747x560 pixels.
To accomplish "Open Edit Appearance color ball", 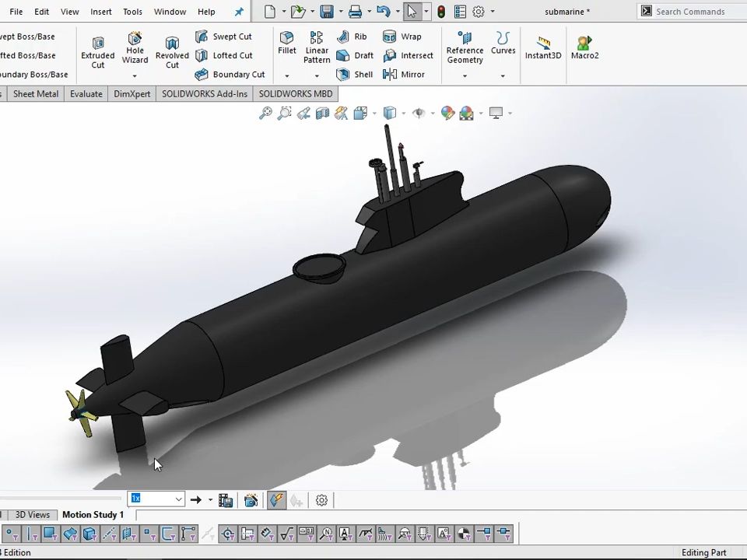I will pyautogui.click(x=447, y=113).
